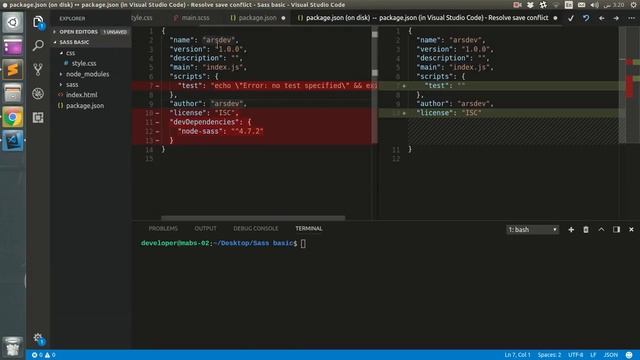640x360 pixels.
Task: Create a new terminal with plus icon
Action: click(x=571, y=229)
